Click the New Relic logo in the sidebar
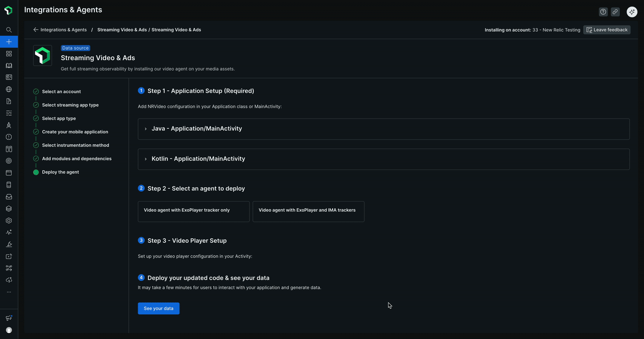The image size is (644, 339). click(x=9, y=11)
